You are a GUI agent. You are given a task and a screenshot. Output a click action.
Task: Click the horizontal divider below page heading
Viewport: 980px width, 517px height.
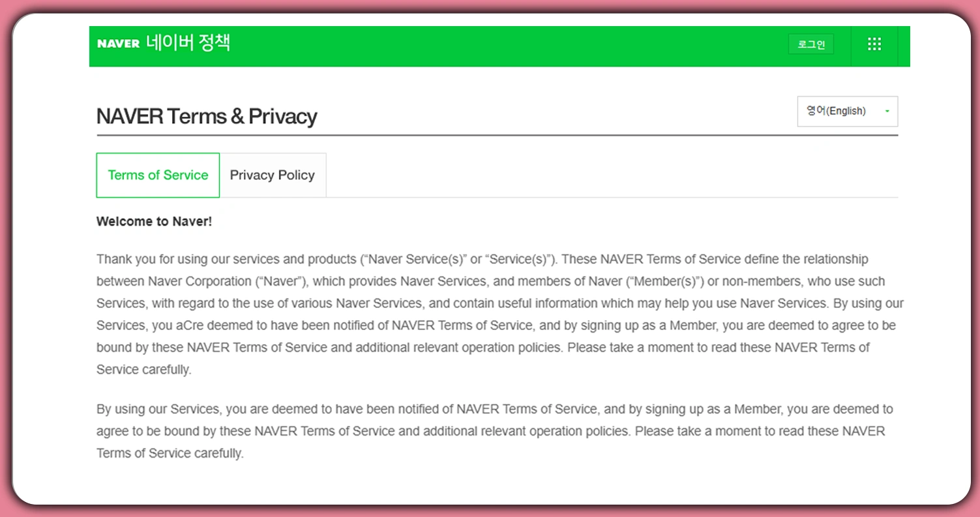[497, 136]
